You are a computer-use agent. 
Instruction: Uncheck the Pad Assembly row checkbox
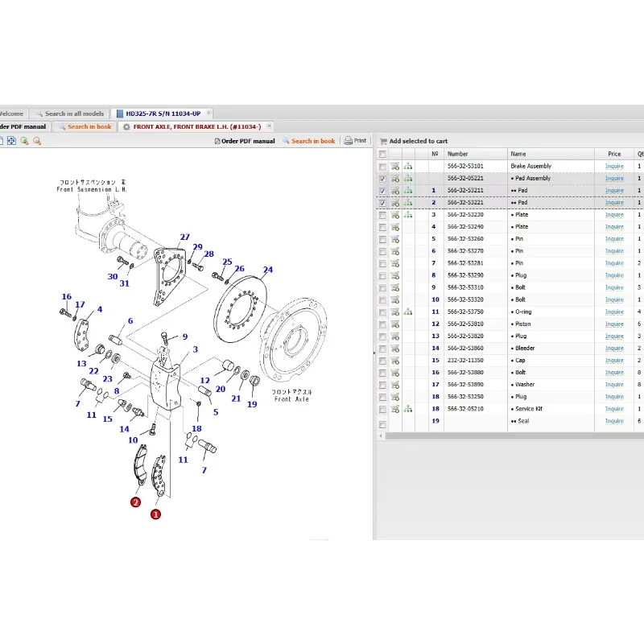coord(382,179)
